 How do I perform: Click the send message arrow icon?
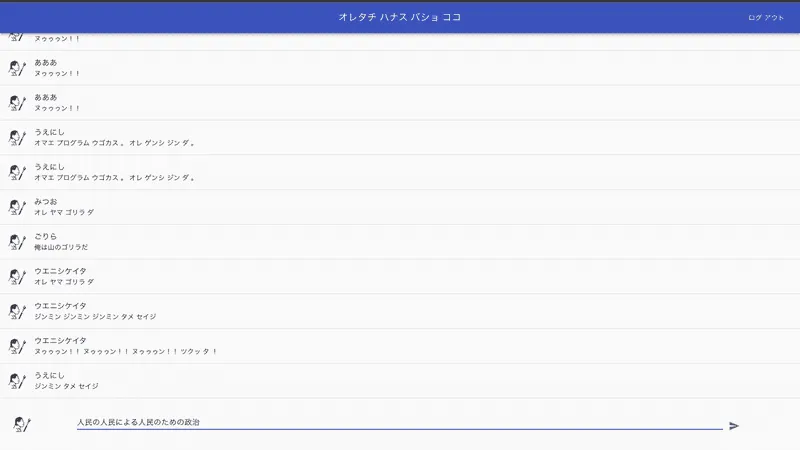tap(734, 426)
